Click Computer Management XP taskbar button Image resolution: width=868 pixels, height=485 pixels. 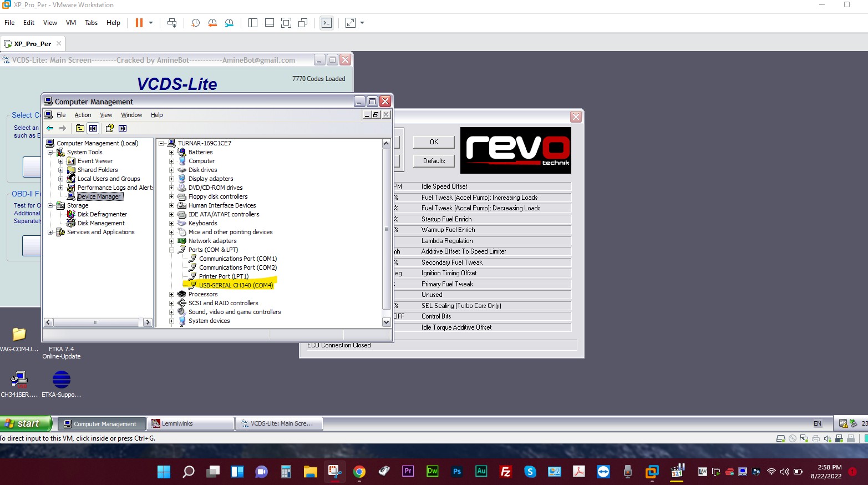coord(101,423)
